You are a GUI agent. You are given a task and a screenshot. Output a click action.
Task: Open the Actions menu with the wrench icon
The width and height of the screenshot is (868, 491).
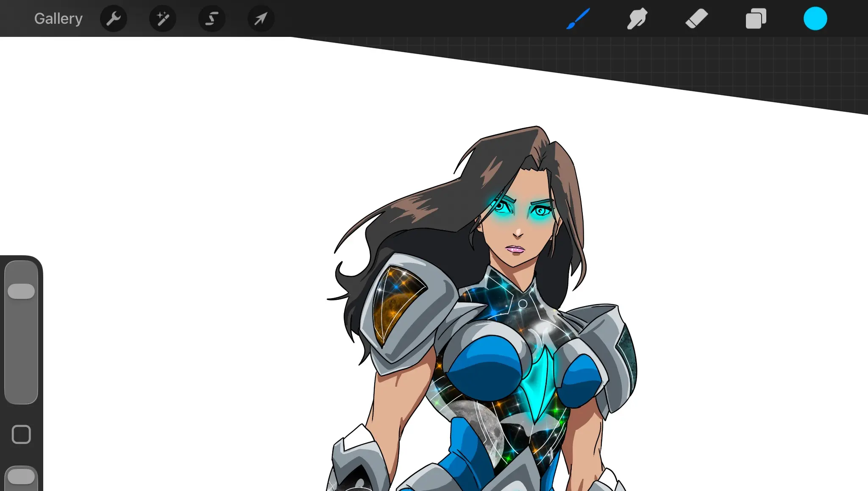[x=114, y=18]
